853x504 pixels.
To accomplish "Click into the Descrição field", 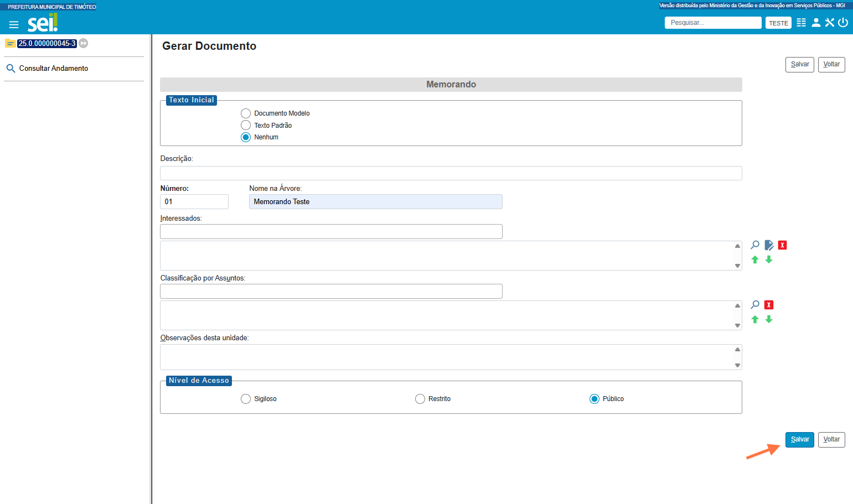I will (451, 173).
